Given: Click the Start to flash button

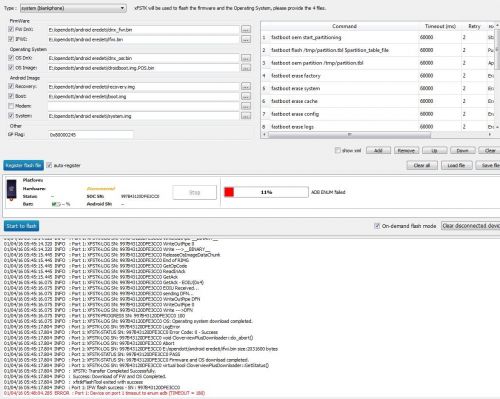Looking at the screenshot, I should click(21, 226).
